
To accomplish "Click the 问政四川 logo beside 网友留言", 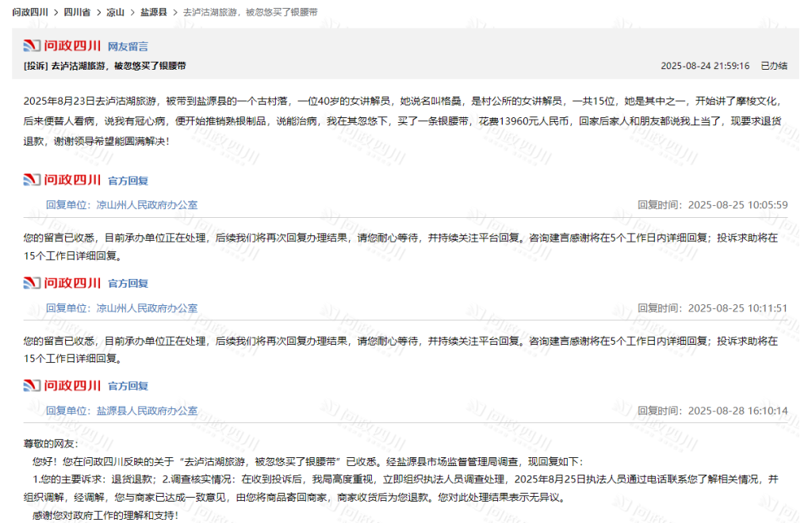I will pyautogui.click(x=62, y=46).
